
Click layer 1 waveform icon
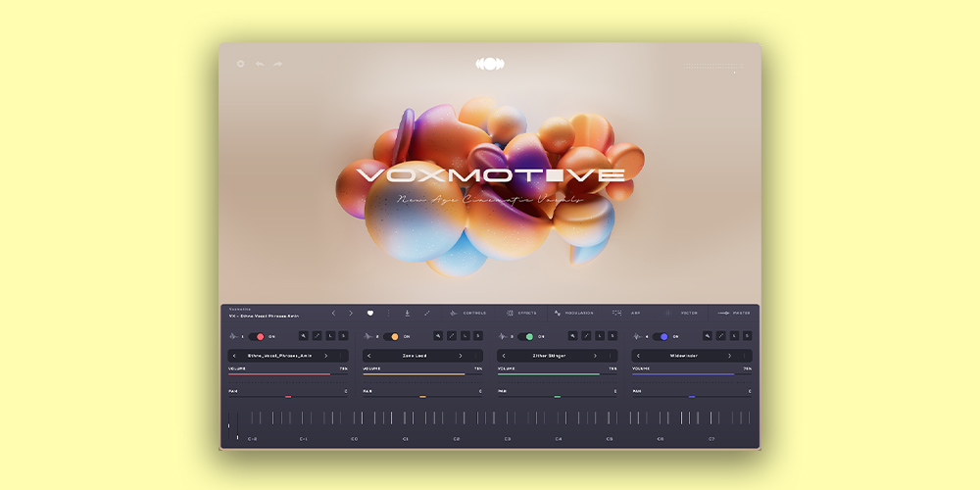tap(233, 336)
